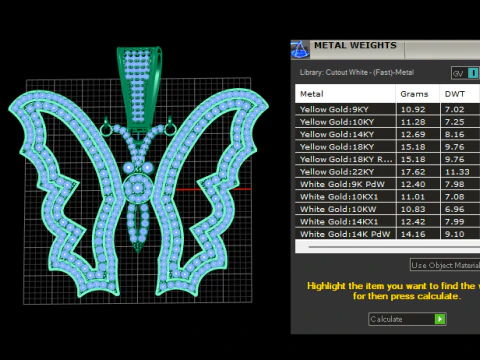Click the Use Object Material button
The width and height of the screenshot is (480, 360).
445,265
